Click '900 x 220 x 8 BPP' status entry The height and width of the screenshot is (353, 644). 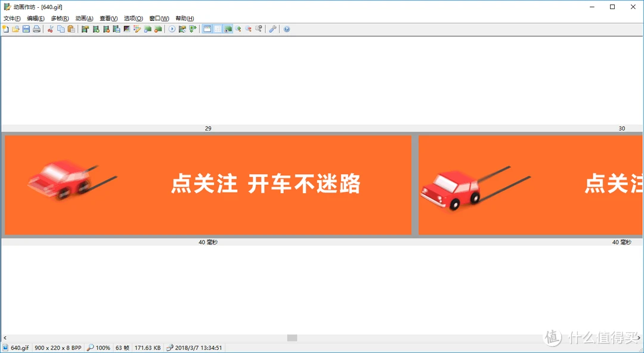click(58, 348)
